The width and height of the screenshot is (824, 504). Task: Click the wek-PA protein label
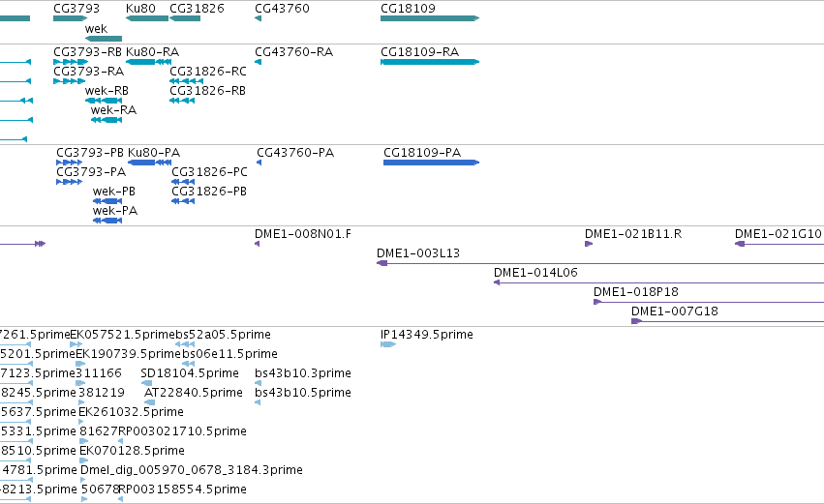coord(115,211)
